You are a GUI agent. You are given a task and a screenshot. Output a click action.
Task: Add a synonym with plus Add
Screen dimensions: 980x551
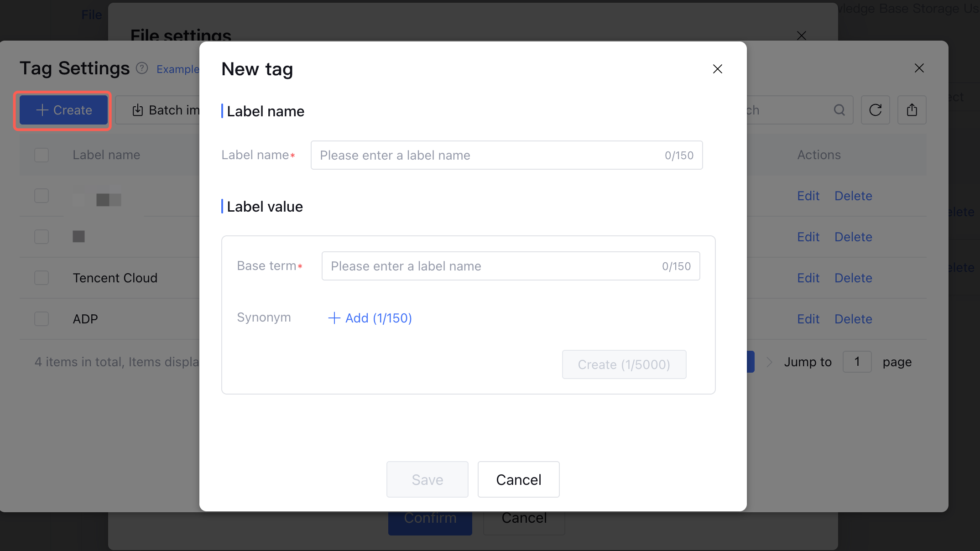click(370, 318)
